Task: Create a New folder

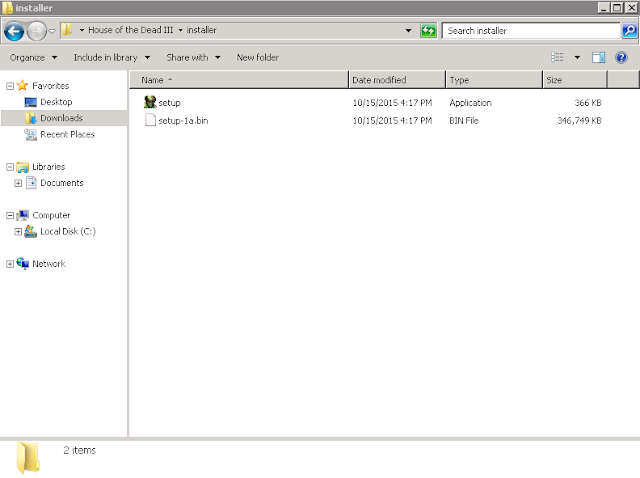Action: (x=258, y=58)
